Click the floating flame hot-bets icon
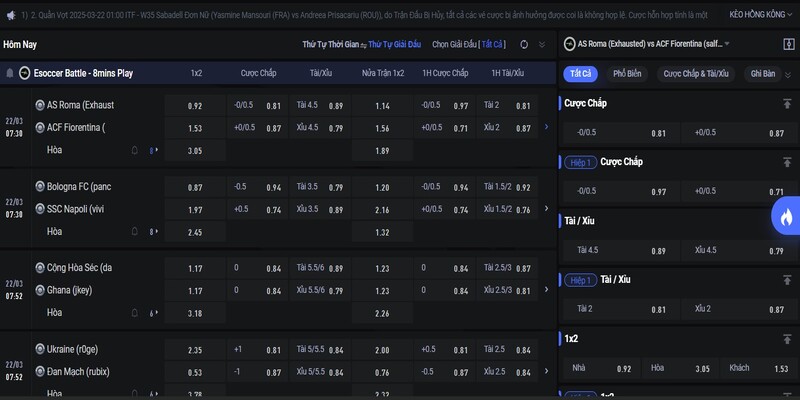Screen dimensions: 800x400 (785, 216)
